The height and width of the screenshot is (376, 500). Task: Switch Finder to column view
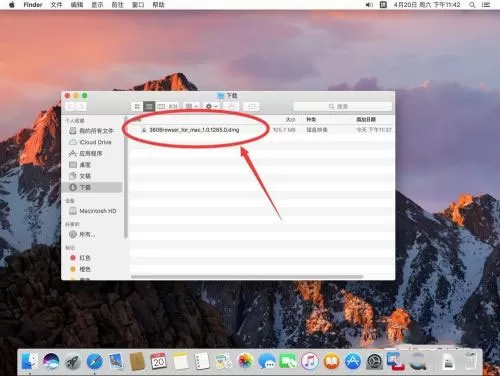[161, 106]
